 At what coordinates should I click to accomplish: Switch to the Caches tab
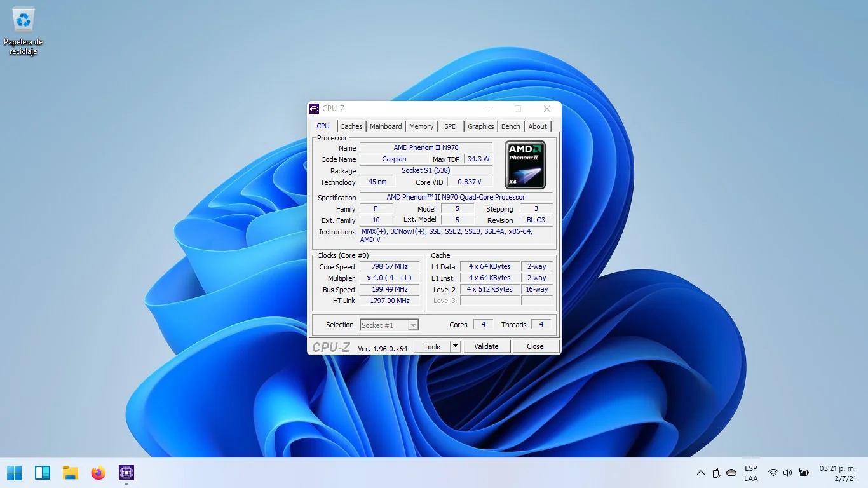click(x=351, y=126)
